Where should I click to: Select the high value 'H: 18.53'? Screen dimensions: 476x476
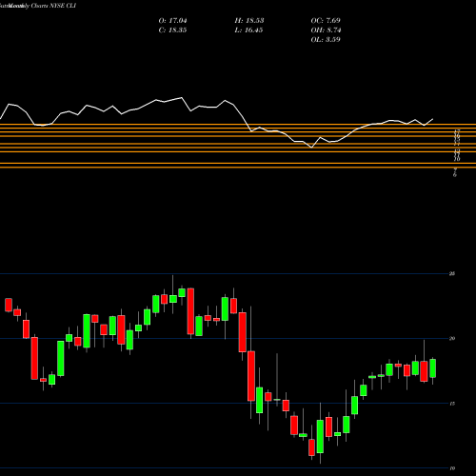(249, 21)
